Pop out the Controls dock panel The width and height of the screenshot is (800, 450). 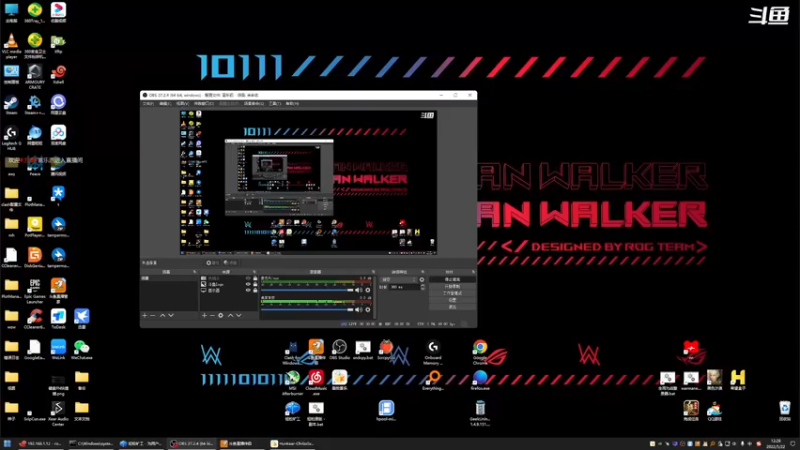point(473,272)
